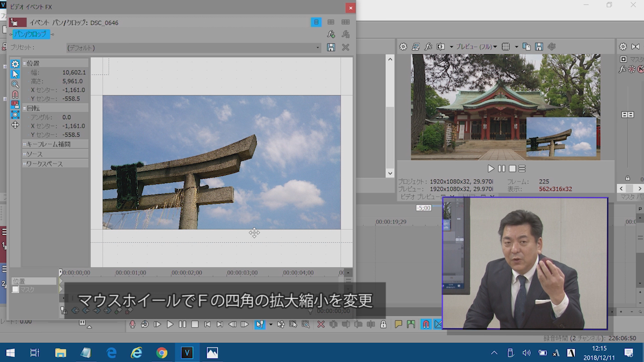Open the プリセット dropdown list
Screen dimensions: 644x362
[317, 48]
